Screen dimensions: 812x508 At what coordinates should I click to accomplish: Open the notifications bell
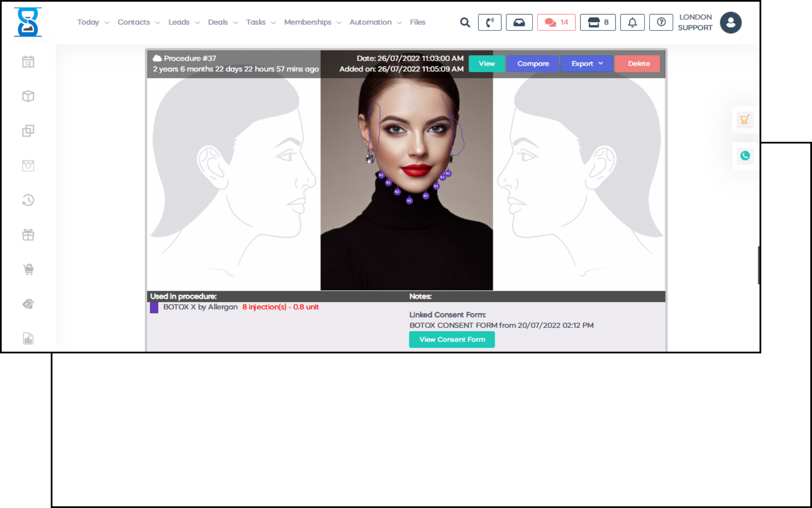(x=632, y=22)
